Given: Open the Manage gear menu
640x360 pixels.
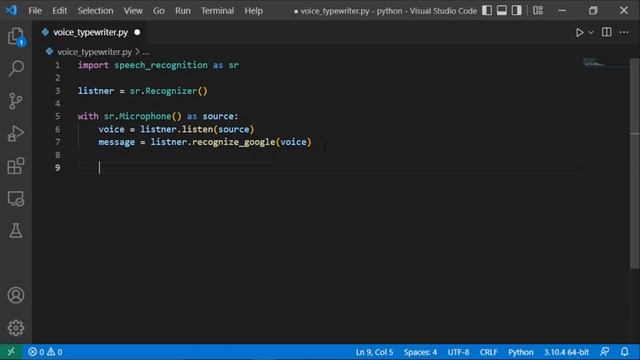Looking at the screenshot, I should click(x=16, y=327).
